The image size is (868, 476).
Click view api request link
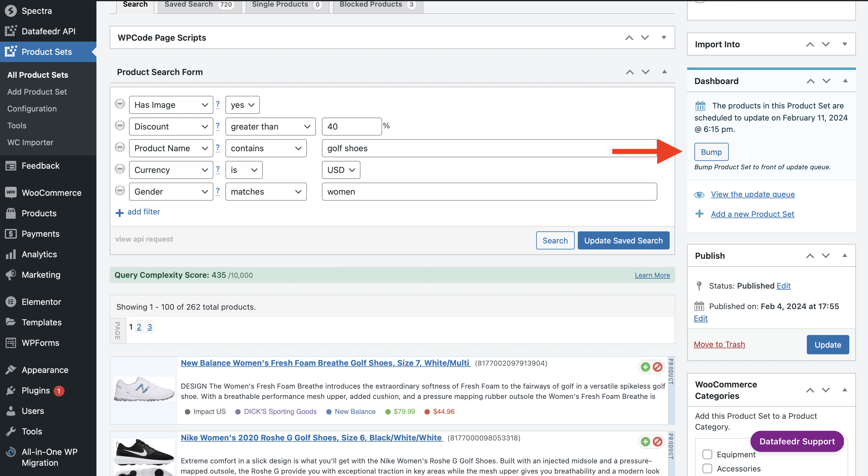coord(144,239)
